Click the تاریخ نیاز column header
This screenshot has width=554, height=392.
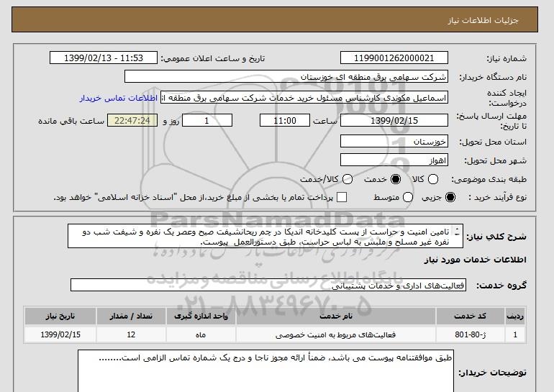pyautogui.click(x=60, y=316)
